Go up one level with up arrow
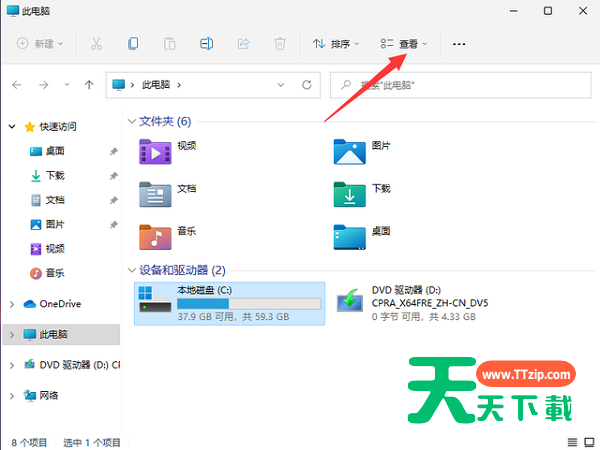This screenshot has width=600, height=450. click(x=89, y=85)
